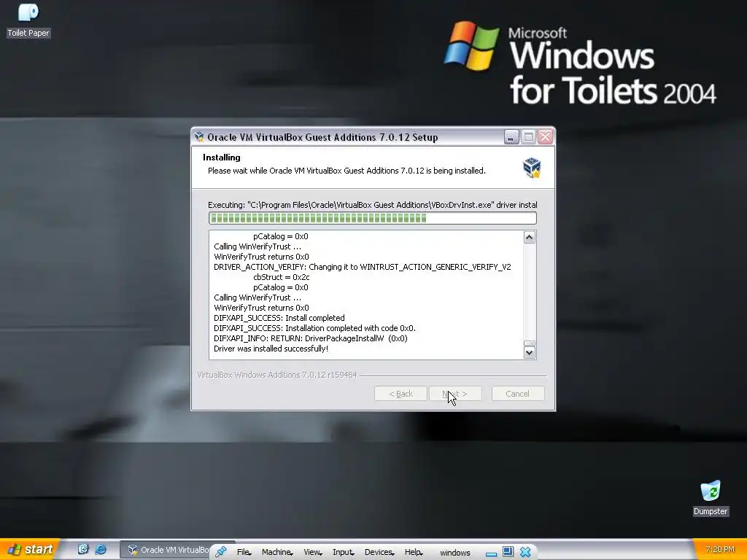The width and height of the screenshot is (747, 560).
Task: Select the log line 'Driver was installed successfully!'
Action: click(271, 349)
